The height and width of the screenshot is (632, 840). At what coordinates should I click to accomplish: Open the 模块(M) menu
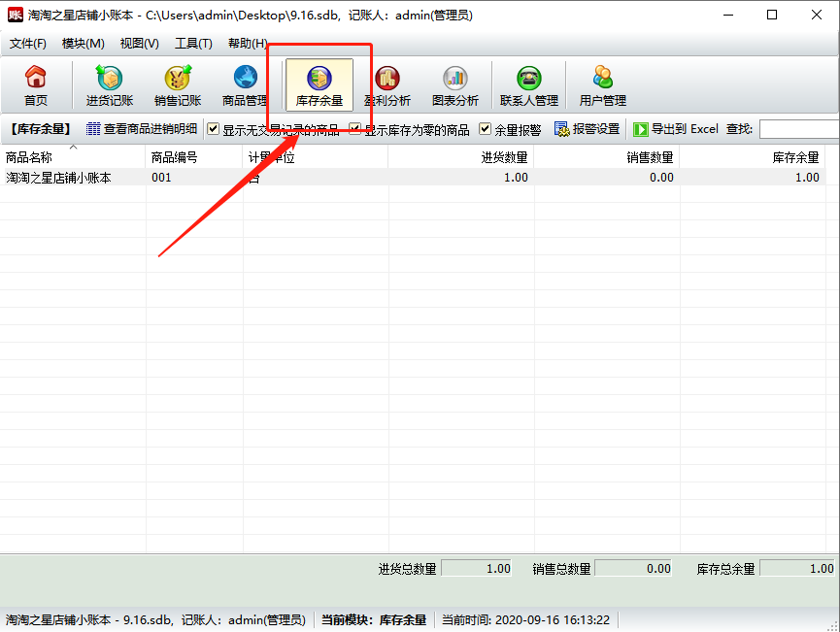84,44
